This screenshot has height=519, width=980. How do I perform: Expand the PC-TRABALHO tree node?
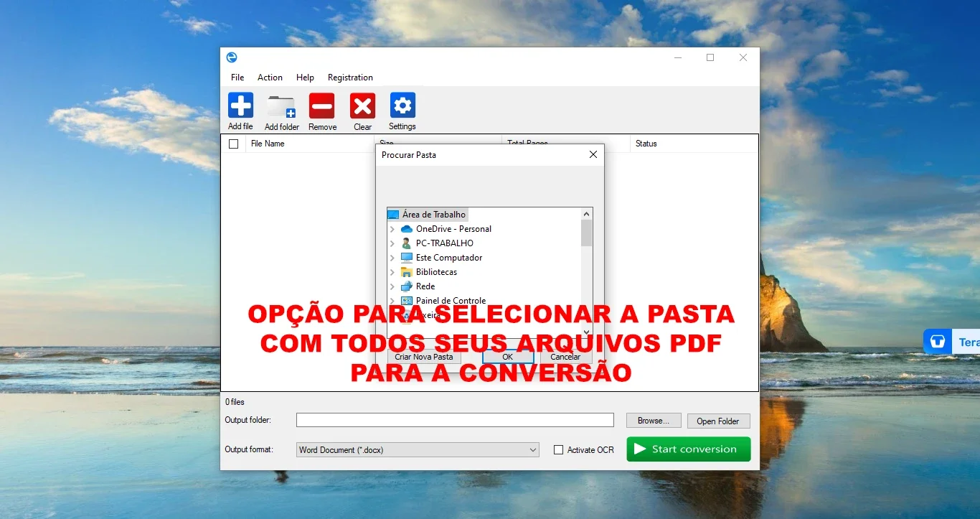pyautogui.click(x=392, y=243)
